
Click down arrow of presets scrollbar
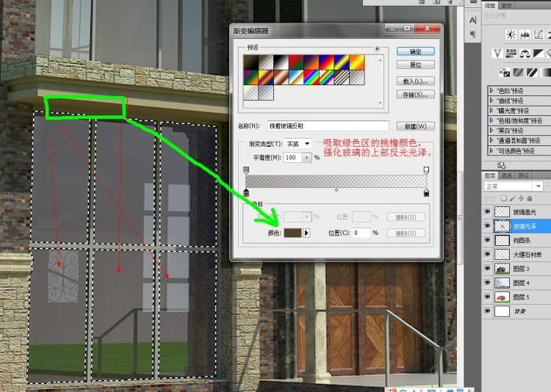point(381,104)
